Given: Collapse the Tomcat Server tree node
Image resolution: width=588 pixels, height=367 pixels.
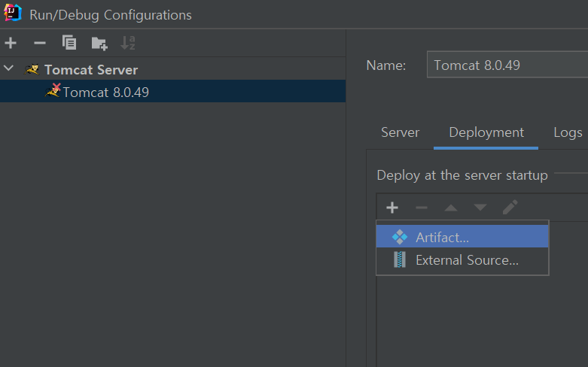Looking at the screenshot, I should 8,68.
